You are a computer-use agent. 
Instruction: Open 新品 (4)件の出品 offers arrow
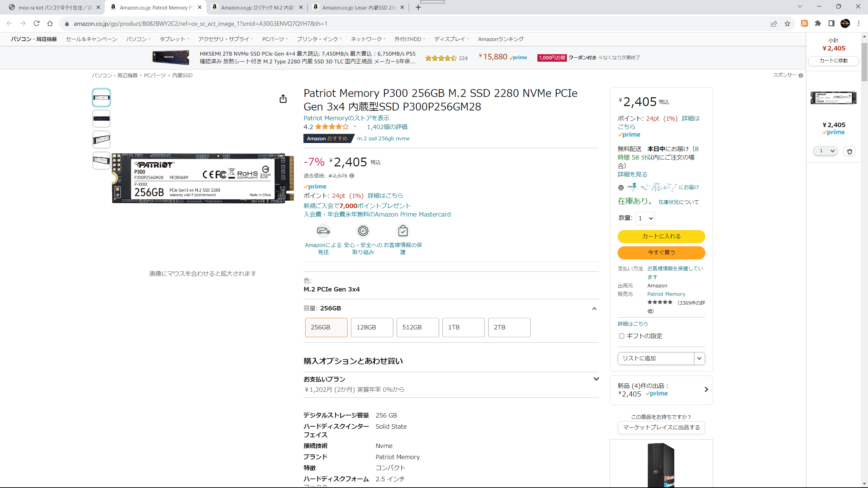(x=706, y=390)
